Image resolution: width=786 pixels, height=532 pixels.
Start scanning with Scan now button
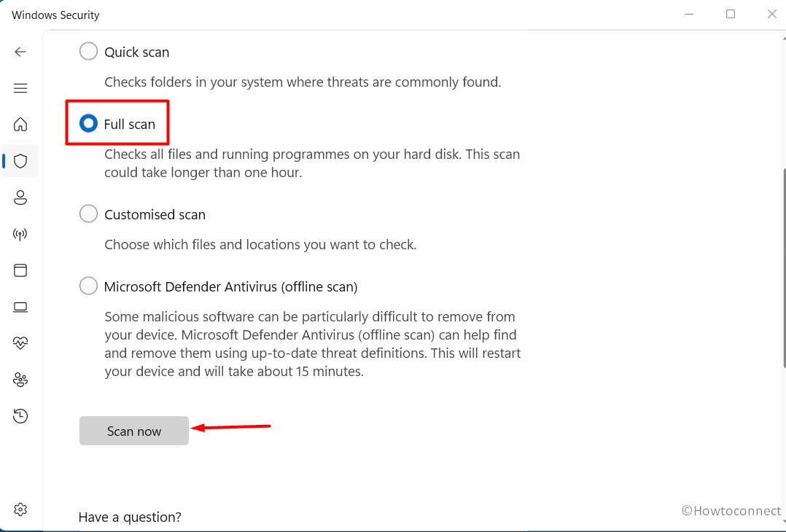click(134, 431)
